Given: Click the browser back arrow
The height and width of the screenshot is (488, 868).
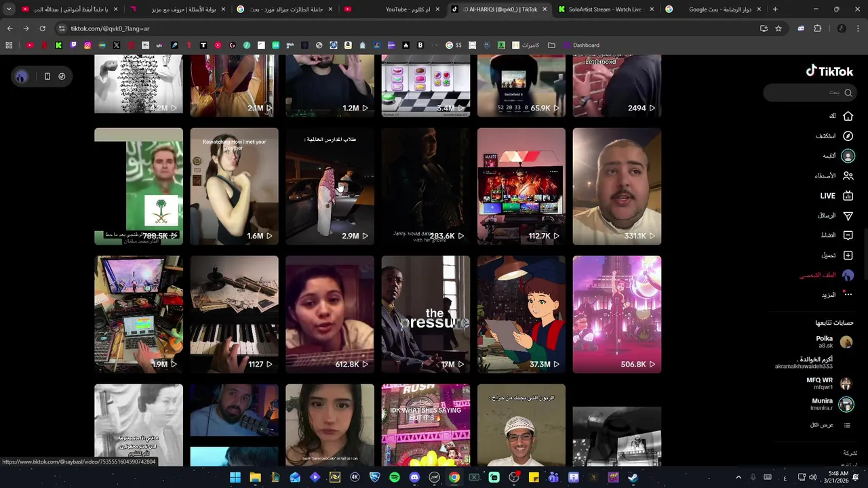Looking at the screenshot, I should pos(9,28).
